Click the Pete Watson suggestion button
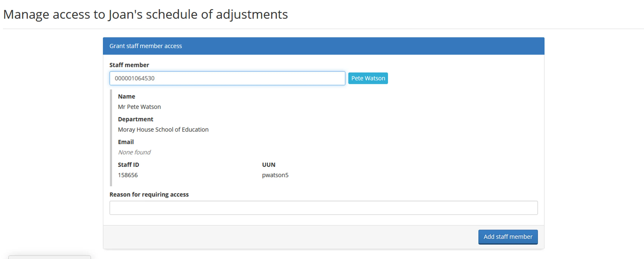This screenshot has width=644, height=259. coord(368,78)
